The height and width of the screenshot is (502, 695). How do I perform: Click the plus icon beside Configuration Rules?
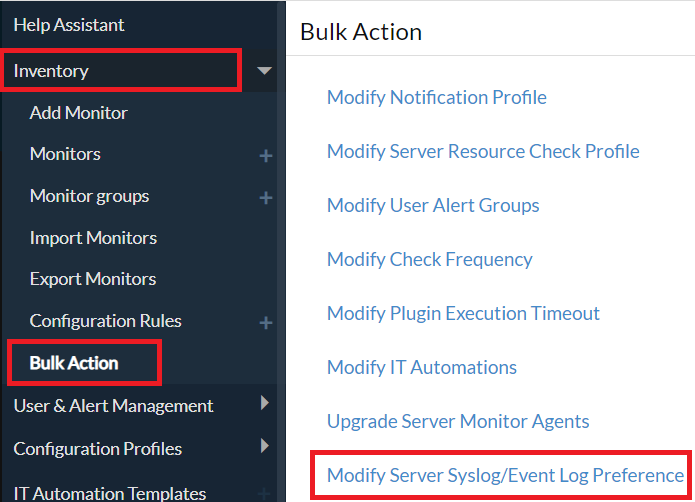pos(266,323)
